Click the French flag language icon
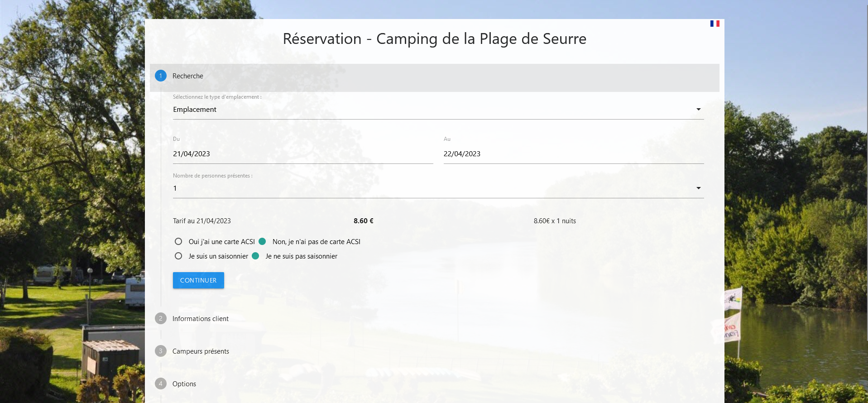 click(715, 24)
